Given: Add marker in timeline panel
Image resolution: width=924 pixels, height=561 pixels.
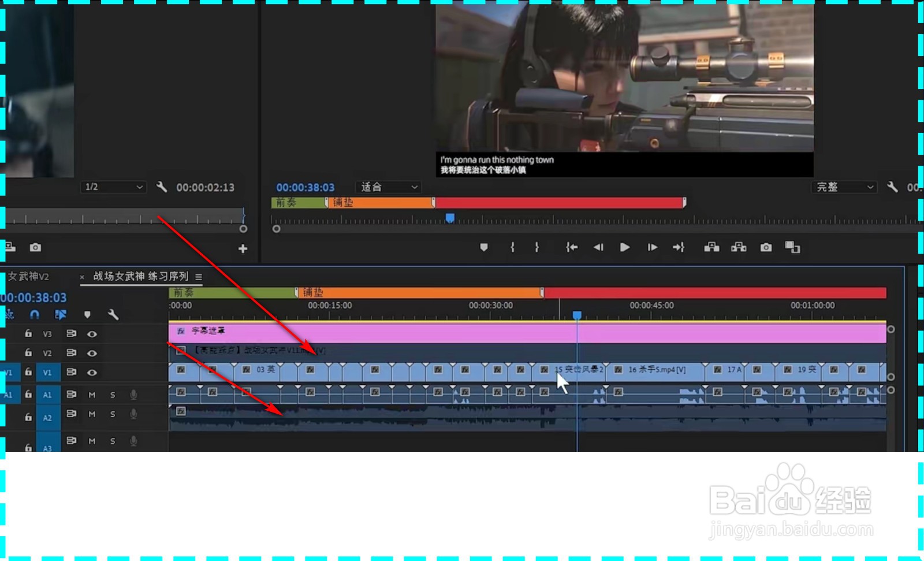Looking at the screenshot, I should 87,314.
